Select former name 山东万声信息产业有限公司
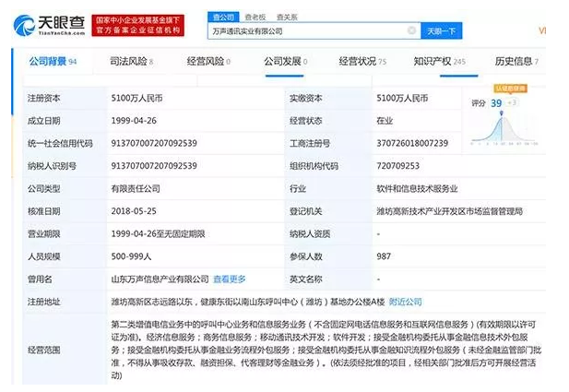This screenshot has height=392, width=569. point(160,279)
